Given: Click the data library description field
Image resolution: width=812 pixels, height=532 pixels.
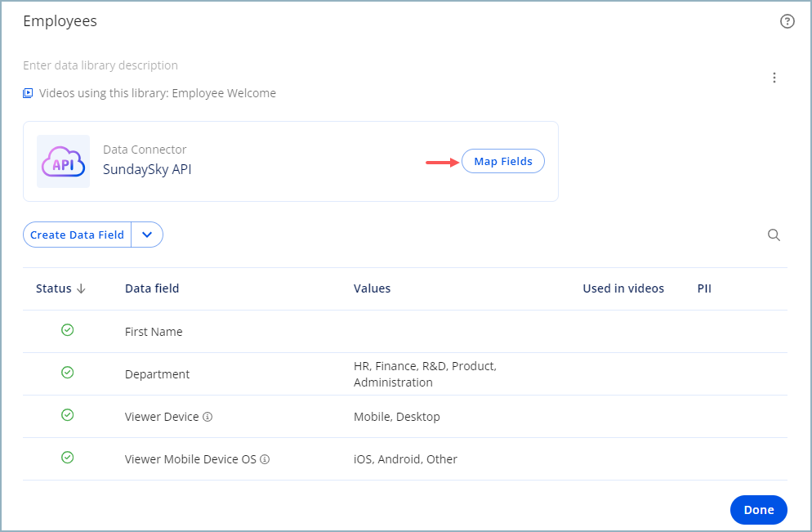Looking at the screenshot, I should tap(100, 65).
